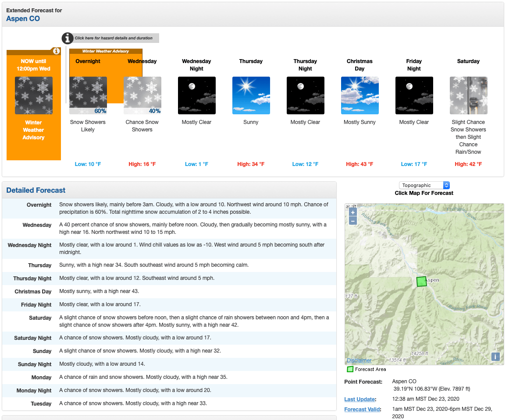
Task: Zoom out on the forecast map
Action: tap(353, 221)
